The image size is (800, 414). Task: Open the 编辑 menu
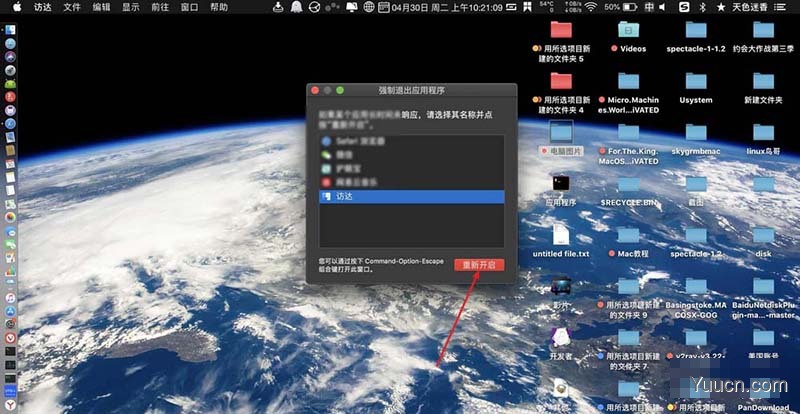[x=101, y=8]
